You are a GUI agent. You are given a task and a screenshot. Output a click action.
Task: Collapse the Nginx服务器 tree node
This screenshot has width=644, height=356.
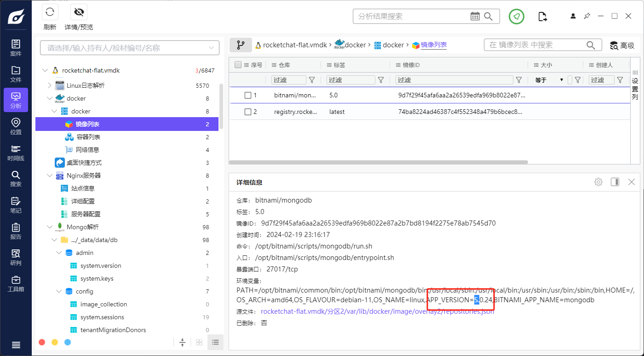pyautogui.click(x=50, y=175)
